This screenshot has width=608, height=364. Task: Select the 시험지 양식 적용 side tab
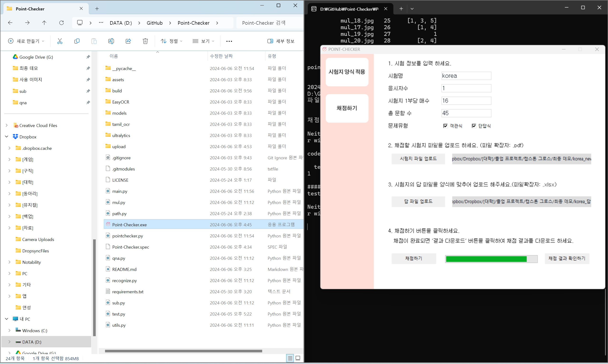(x=347, y=72)
